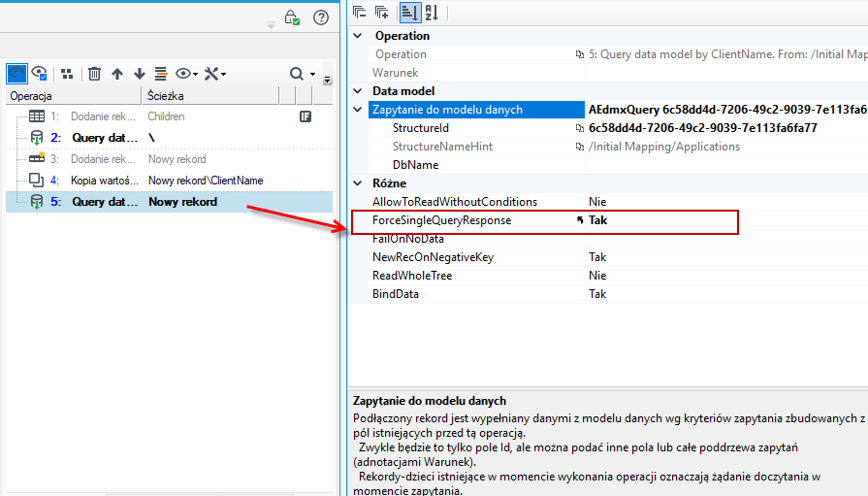Select the Zapytanie do modelu danych property
Viewport: 868px width, 496px height.
point(476,109)
